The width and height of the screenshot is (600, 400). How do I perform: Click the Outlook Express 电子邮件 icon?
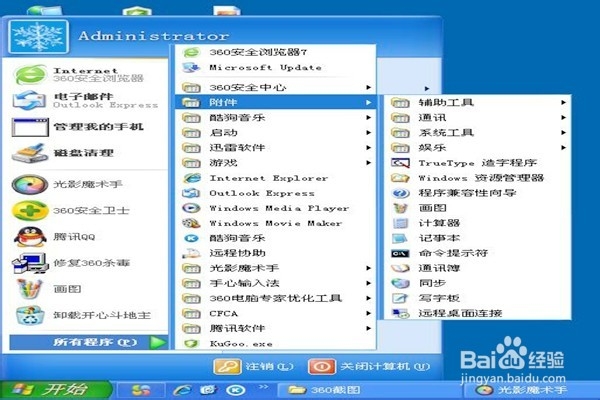click(30, 101)
